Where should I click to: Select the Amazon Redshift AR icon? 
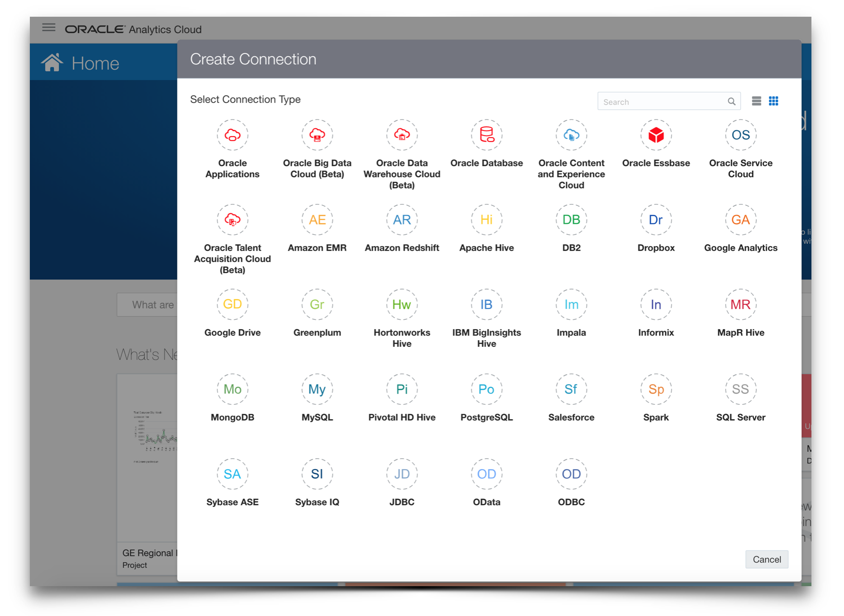(x=402, y=220)
